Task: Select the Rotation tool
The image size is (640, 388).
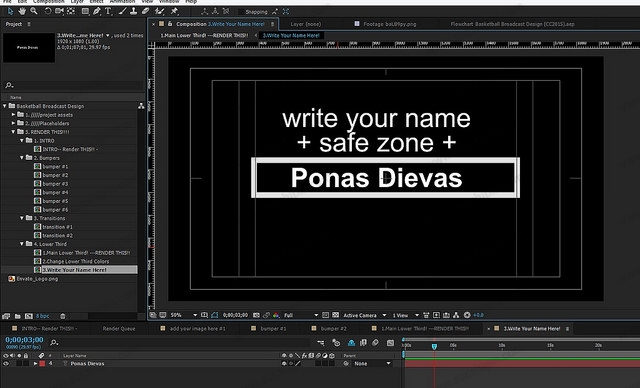Action: (x=48, y=11)
